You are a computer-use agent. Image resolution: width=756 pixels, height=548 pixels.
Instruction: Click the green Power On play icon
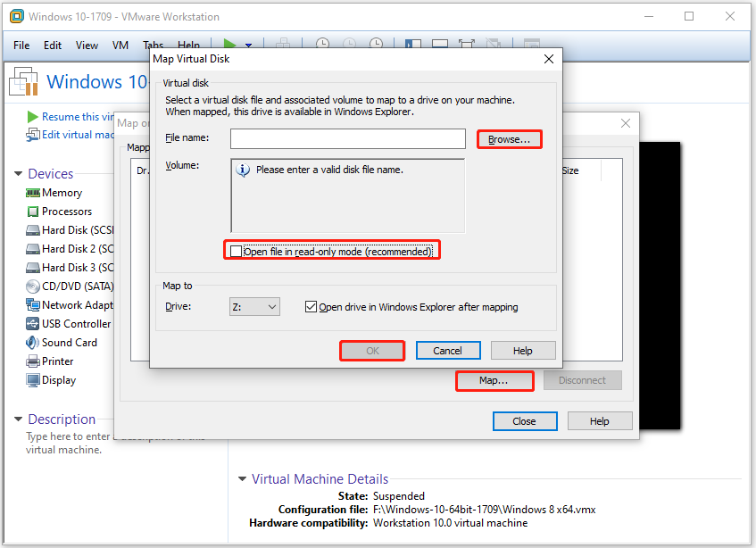[x=229, y=45]
